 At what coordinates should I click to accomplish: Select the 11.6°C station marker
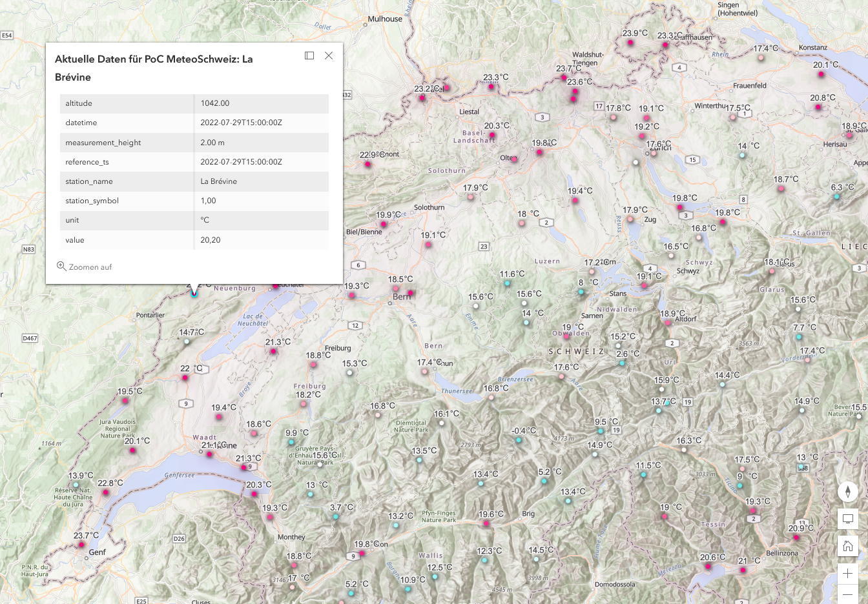click(x=507, y=283)
